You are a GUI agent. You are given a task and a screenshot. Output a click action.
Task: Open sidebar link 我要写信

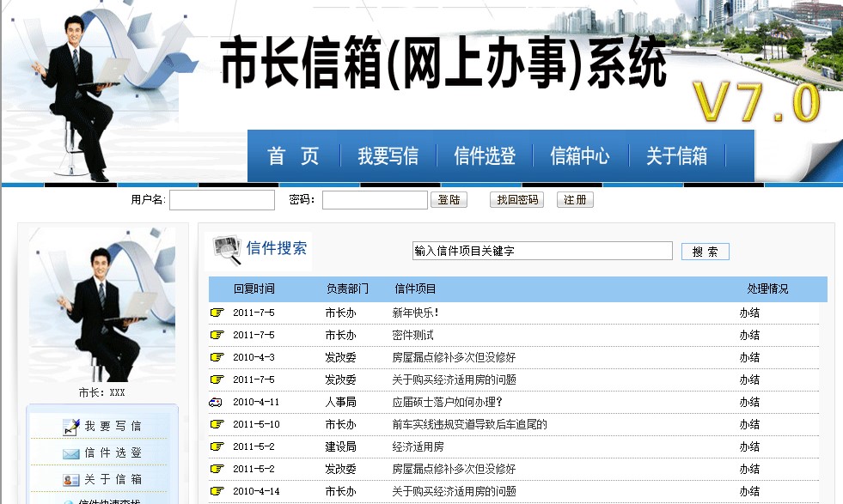113,426
